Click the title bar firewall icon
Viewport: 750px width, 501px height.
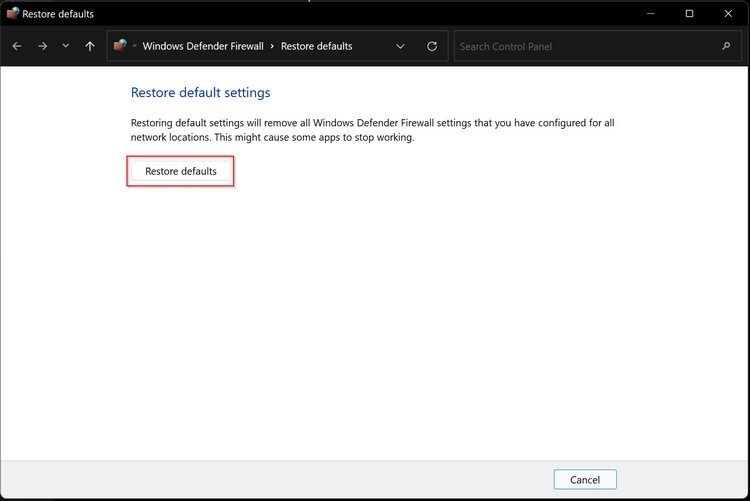[13, 13]
